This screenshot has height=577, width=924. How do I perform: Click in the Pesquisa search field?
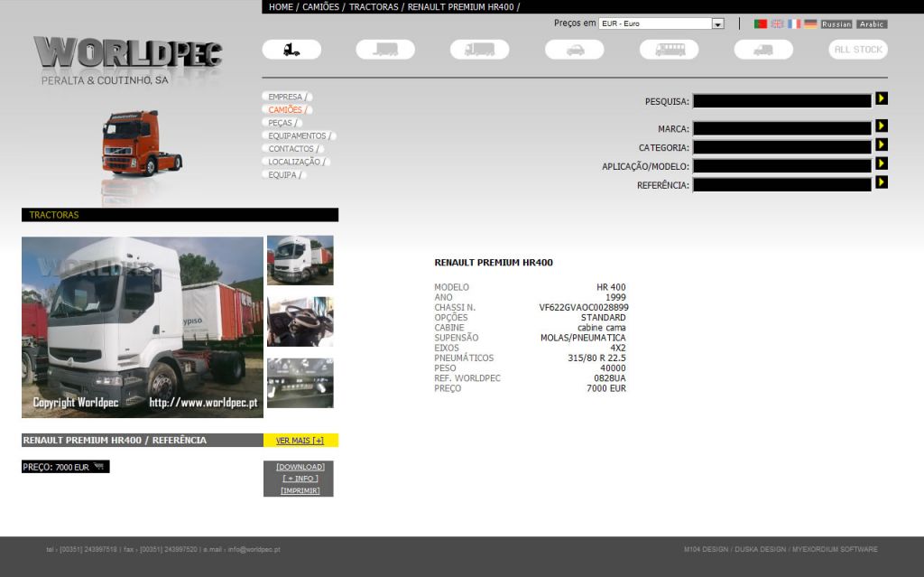coord(781,101)
